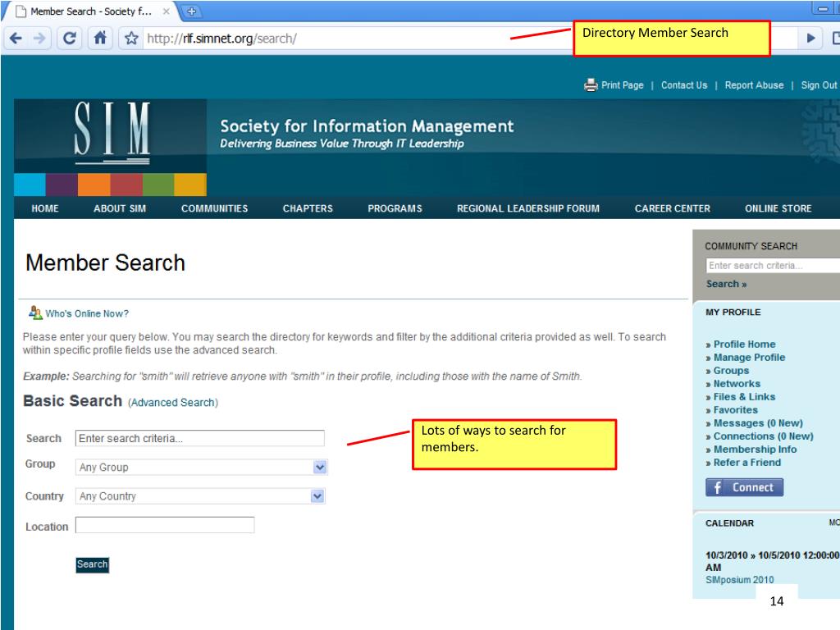Open the Who's Online Now link
840x630 pixels.
click(x=87, y=313)
